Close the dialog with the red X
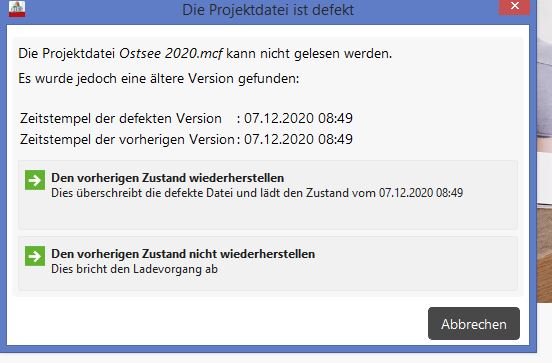Screen dimensions: 552x363 pos(514,7)
